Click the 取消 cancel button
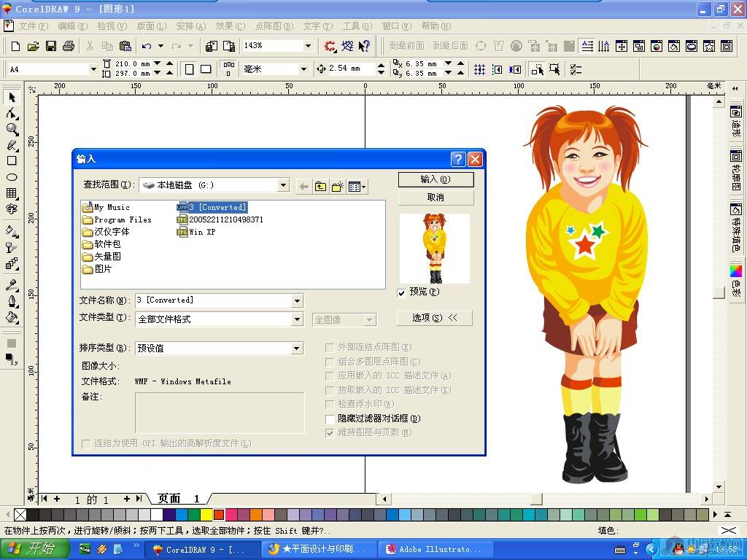This screenshot has height=560, width=747. click(436, 197)
